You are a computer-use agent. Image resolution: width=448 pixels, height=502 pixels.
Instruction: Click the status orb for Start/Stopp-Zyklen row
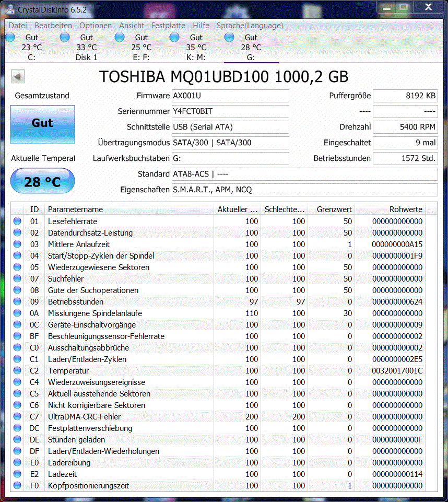(x=17, y=255)
